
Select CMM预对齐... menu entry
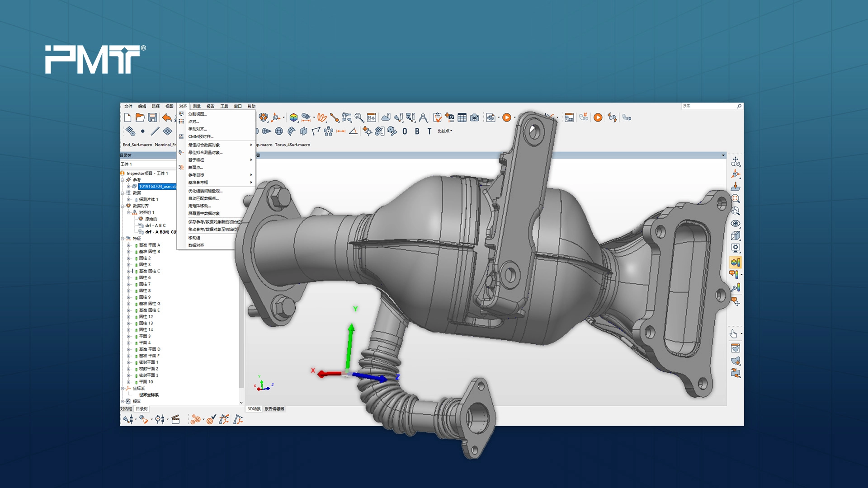[x=216, y=136]
